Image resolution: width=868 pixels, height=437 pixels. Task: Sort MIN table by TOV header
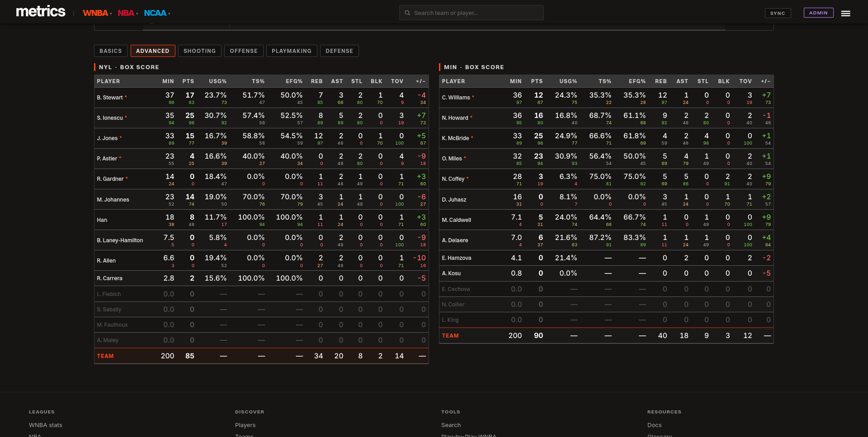pos(745,81)
